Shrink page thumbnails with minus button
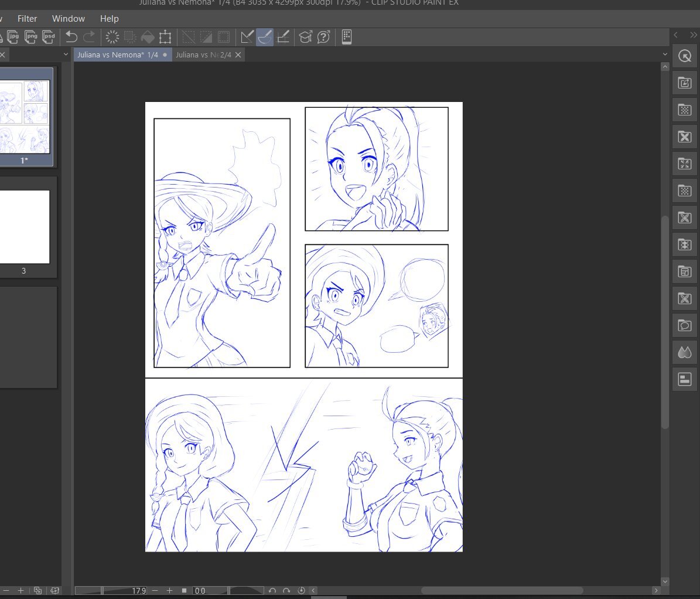 click(x=6, y=591)
